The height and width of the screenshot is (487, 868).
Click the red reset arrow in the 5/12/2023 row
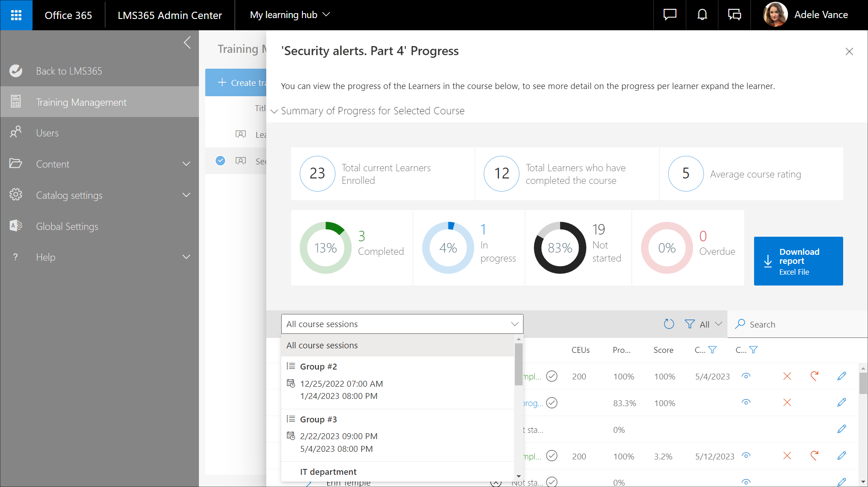(814, 456)
